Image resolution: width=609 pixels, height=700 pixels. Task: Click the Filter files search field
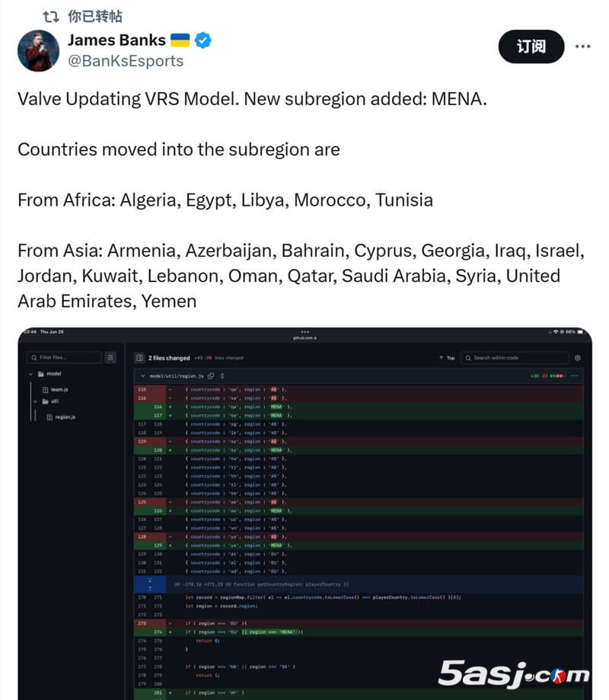coord(65,357)
